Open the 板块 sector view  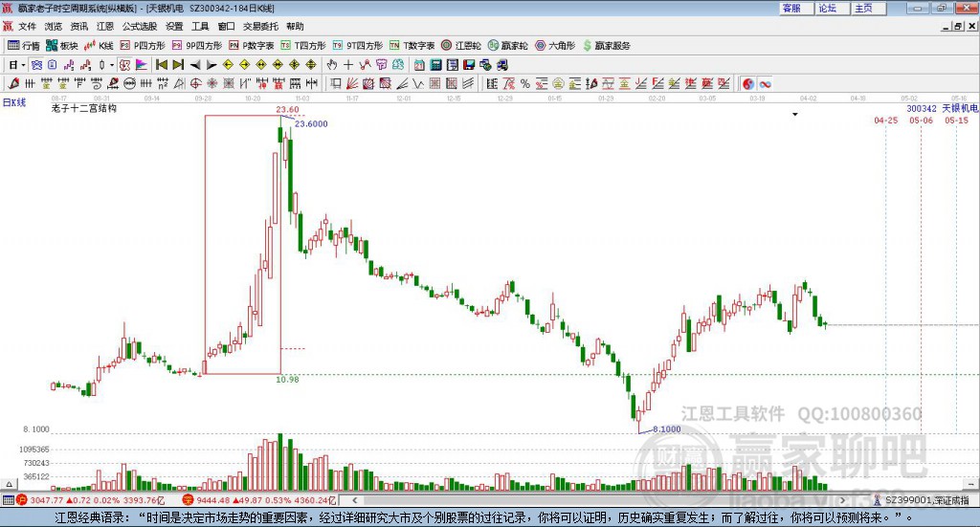tap(62, 46)
